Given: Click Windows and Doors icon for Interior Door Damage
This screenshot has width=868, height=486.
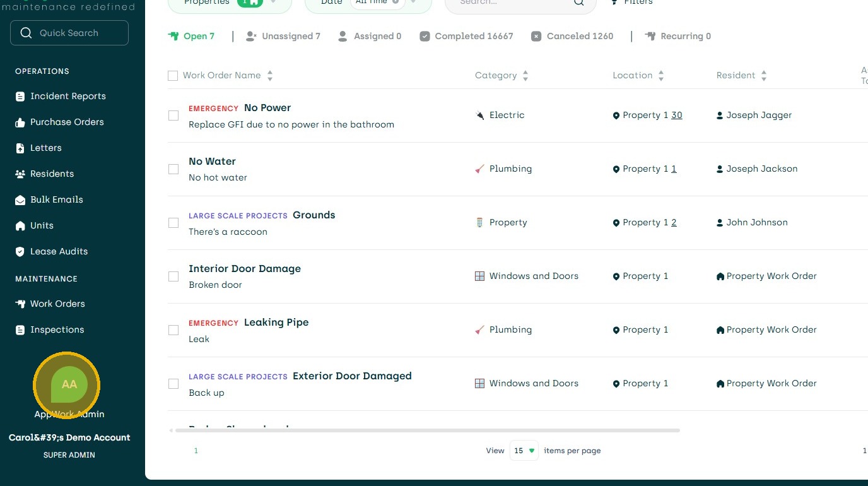Looking at the screenshot, I should pos(480,276).
